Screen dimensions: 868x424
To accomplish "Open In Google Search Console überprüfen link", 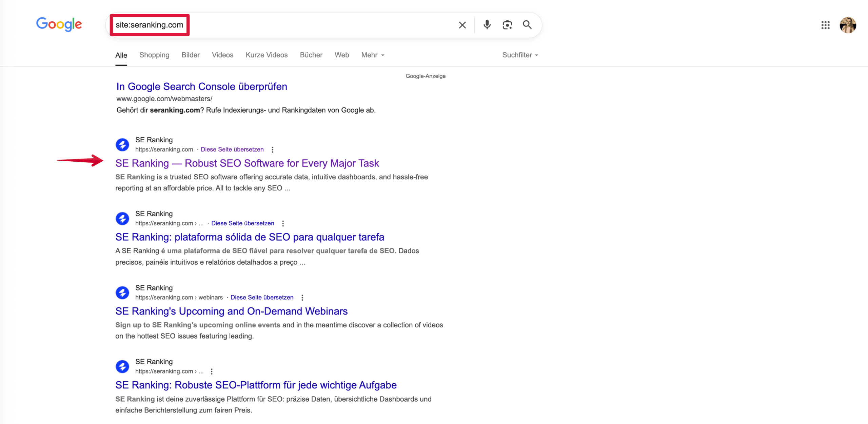I will pos(202,86).
